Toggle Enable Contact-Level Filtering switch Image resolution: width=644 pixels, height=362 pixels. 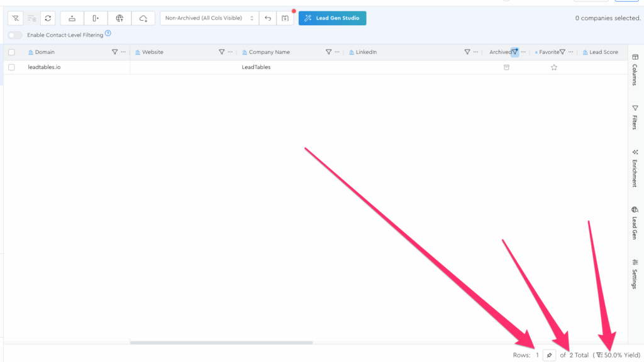pos(15,35)
